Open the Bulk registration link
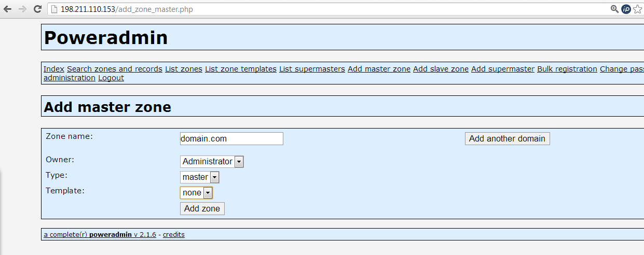Viewport: 644px width, 255px height. [567, 69]
